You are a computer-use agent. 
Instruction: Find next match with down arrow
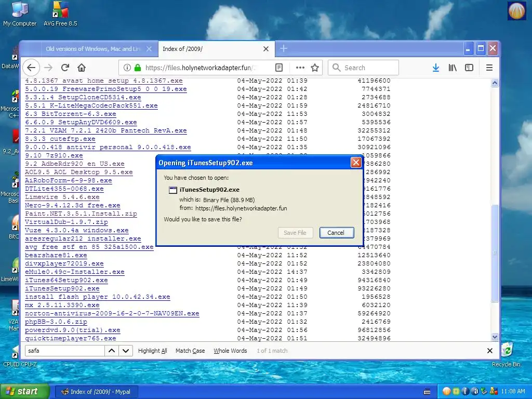[x=126, y=351]
